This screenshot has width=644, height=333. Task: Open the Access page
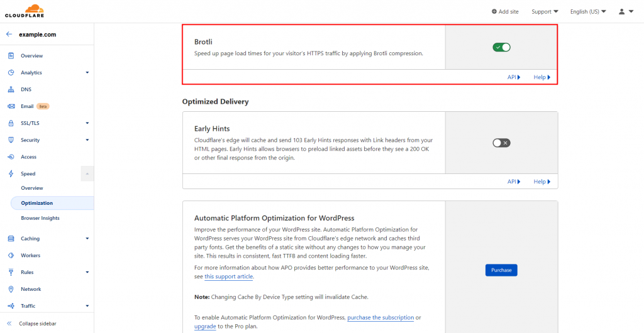click(x=29, y=156)
